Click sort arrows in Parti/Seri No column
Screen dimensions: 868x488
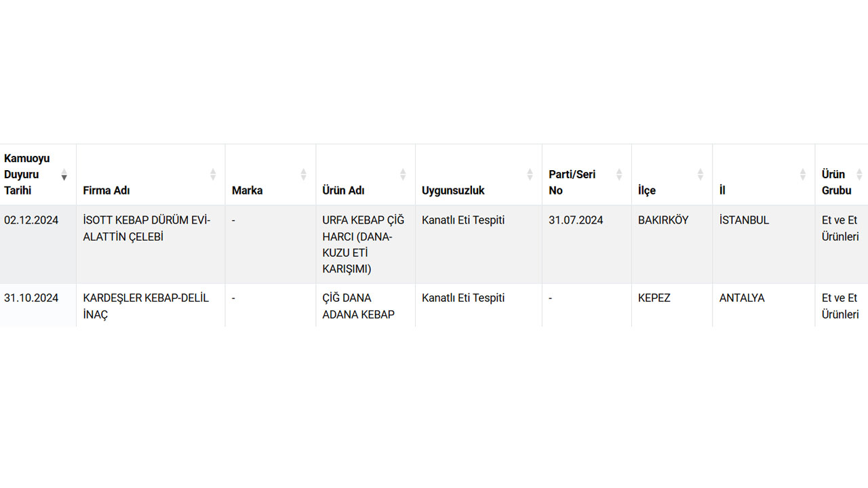(x=619, y=175)
